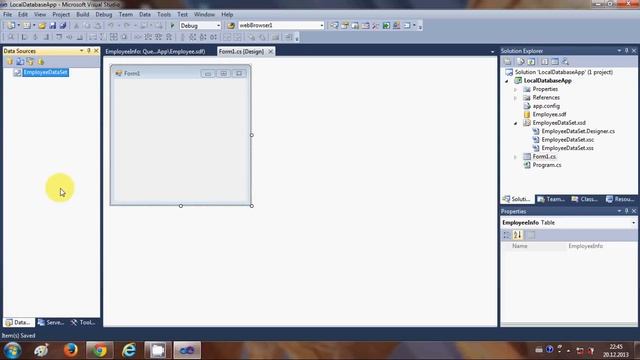Screen dimensions: 640x360
Task: Open the EmployeeInfo Table object dropdown in Properties
Action: pyautogui.click(x=633, y=223)
